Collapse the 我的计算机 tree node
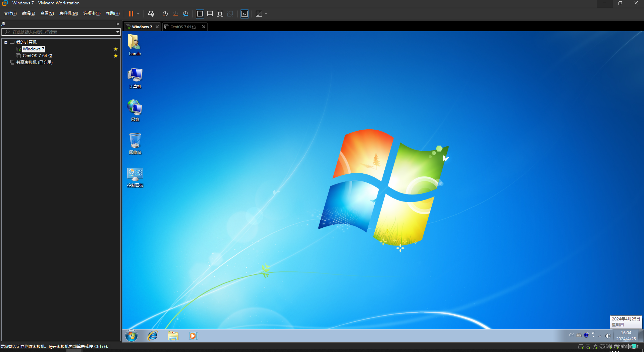 (6, 42)
